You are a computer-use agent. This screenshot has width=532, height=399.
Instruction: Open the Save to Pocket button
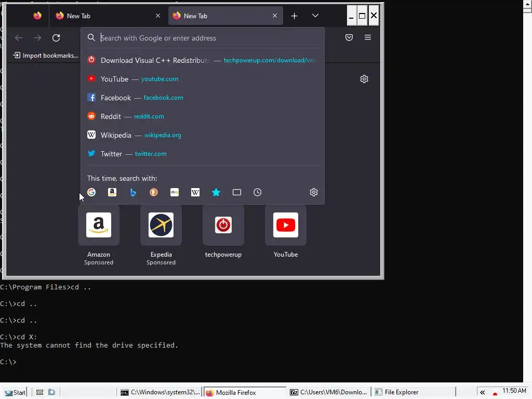coord(349,37)
